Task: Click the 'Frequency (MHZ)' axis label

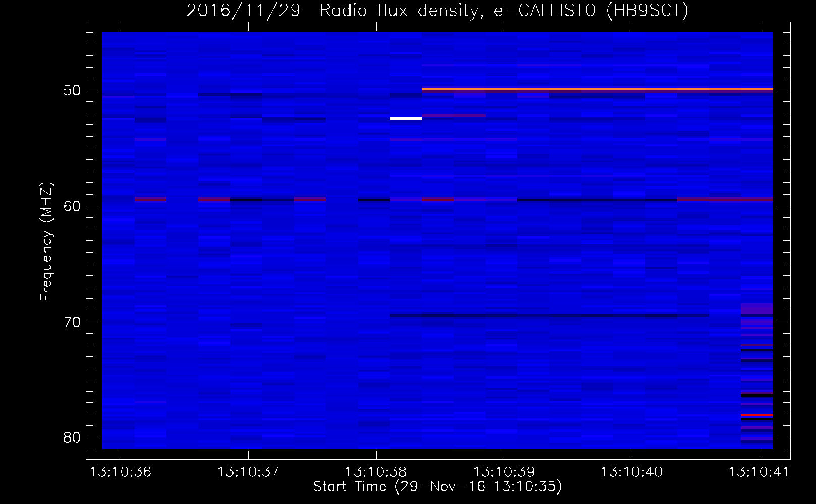Action: pos(46,242)
